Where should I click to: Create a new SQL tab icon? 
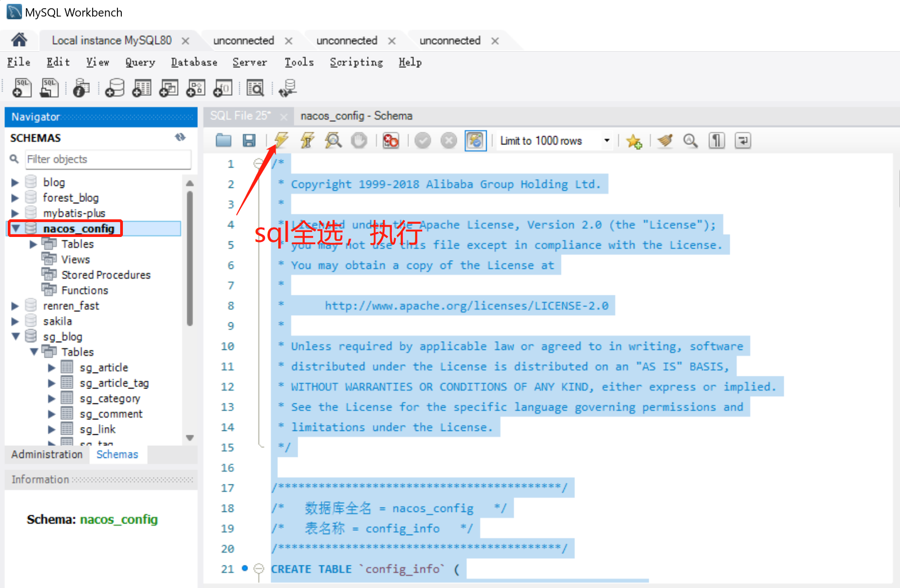pyautogui.click(x=22, y=88)
